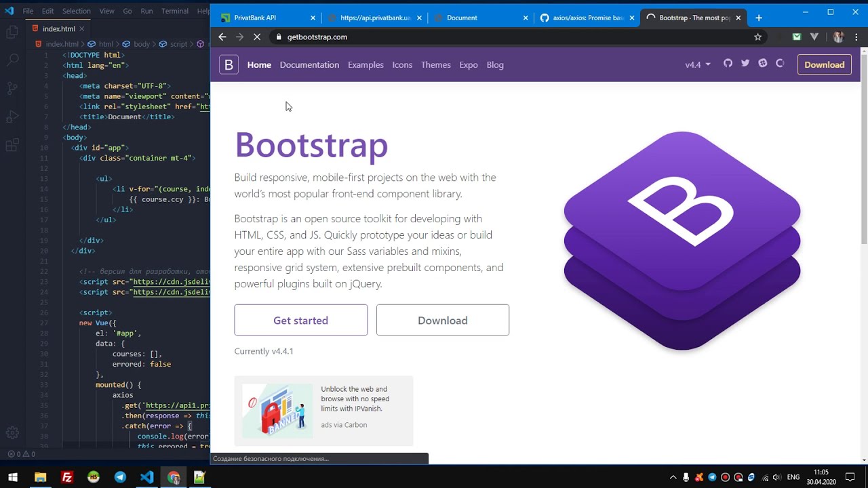Screen dimensions: 868x488
Task: Click Home in Bootstrap navbar
Action: click(x=259, y=64)
